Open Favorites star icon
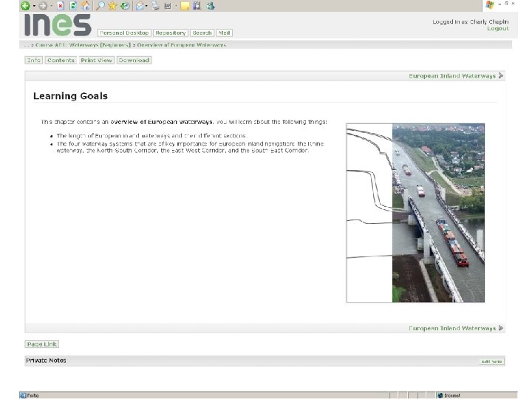This screenshot has width=532, height=399. [112, 5]
